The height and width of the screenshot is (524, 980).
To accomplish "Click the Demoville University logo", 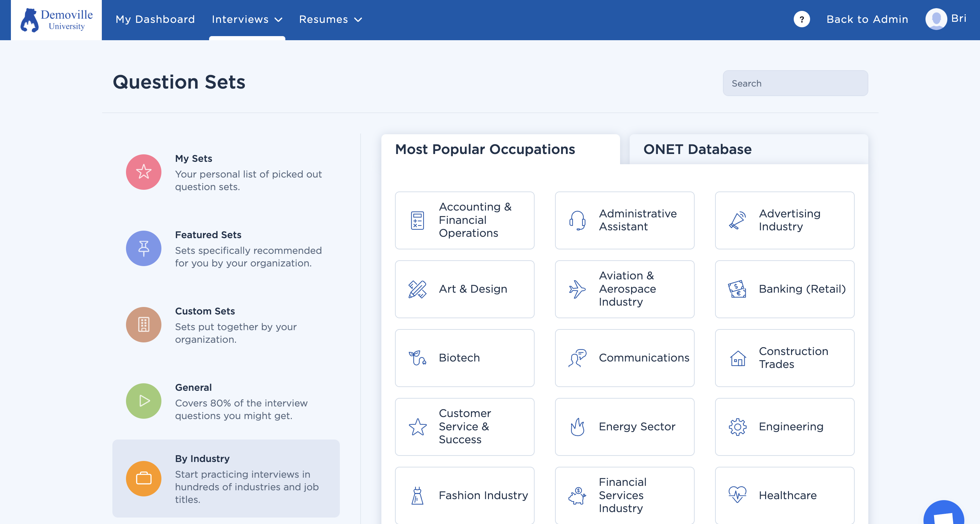I will click(x=56, y=20).
